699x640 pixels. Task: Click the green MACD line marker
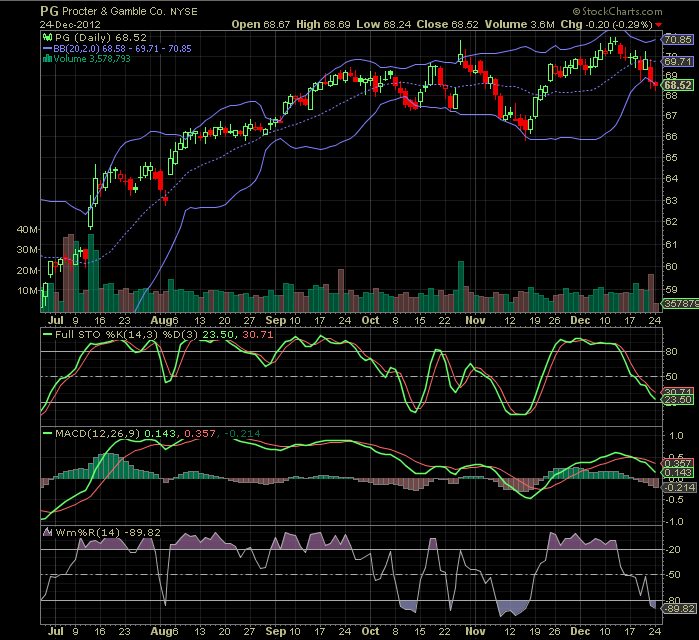[47, 433]
